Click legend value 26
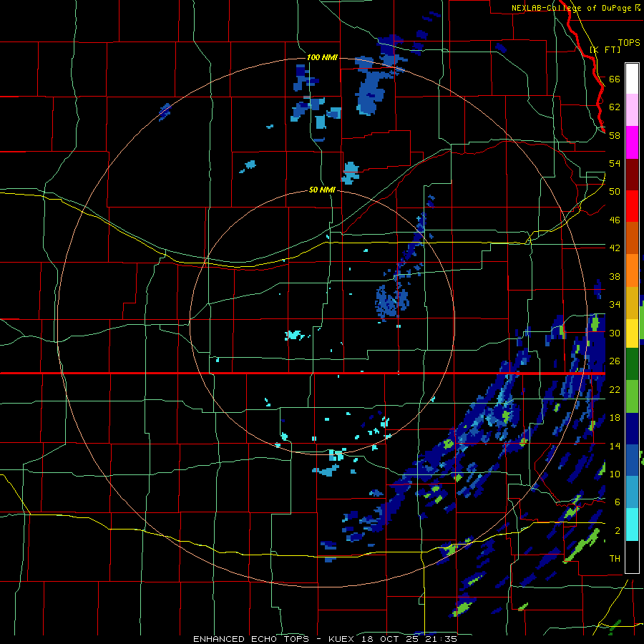The width and height of the screenshot is (644, 644). click(615, 361)
